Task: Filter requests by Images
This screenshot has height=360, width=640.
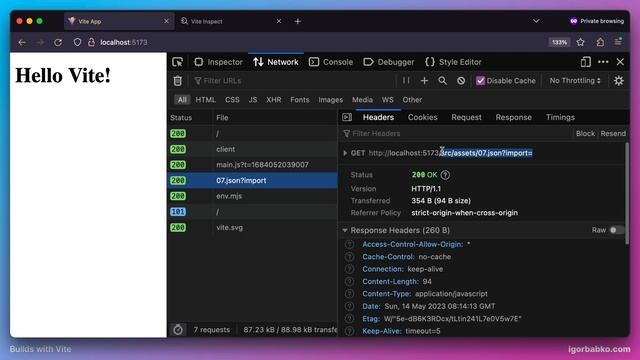Action: (x=331, y=100)
